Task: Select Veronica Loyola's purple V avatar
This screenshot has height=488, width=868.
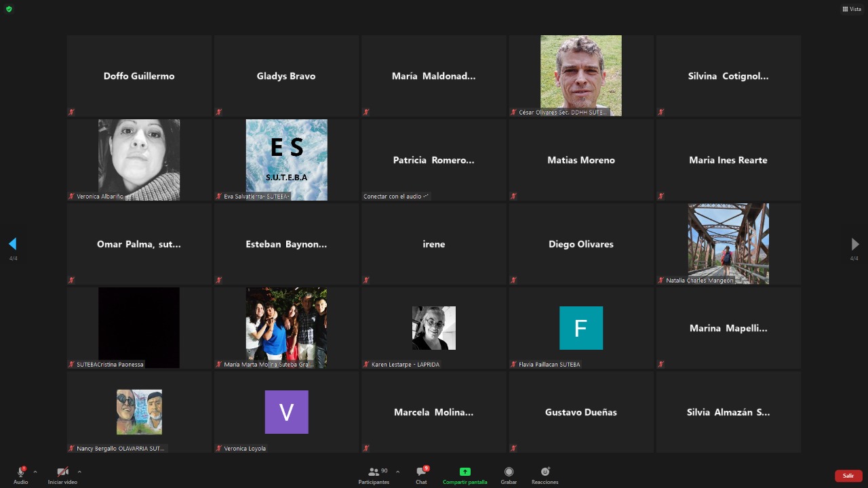Action: pyautogui.click(x=286, y=412)
